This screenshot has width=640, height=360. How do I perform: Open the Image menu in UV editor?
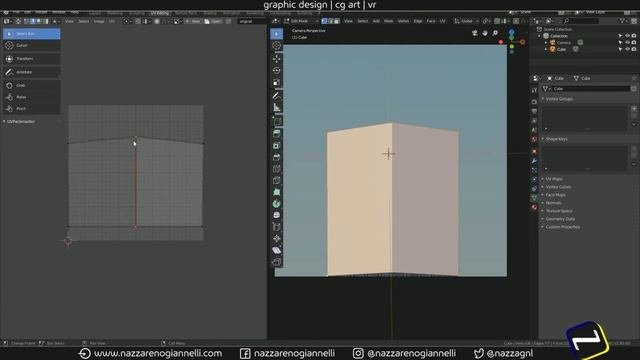pos(99,21)
